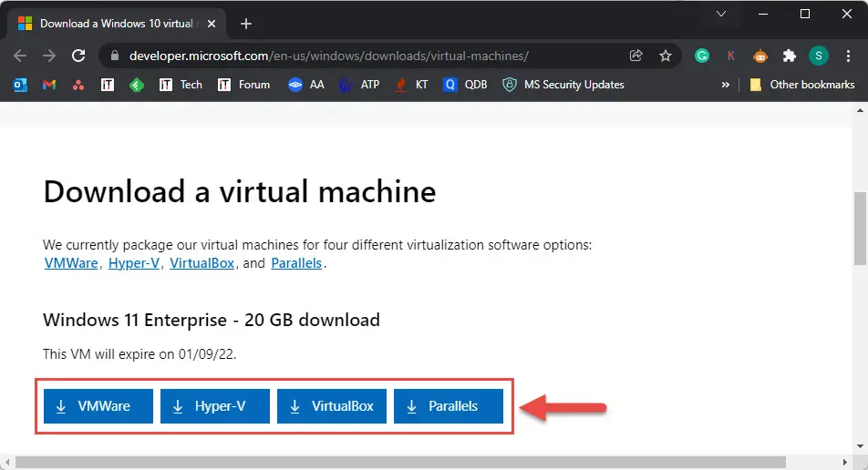The image size is (868, 470).
Task: Click the scroll left arrow
Action: [7, 463]
